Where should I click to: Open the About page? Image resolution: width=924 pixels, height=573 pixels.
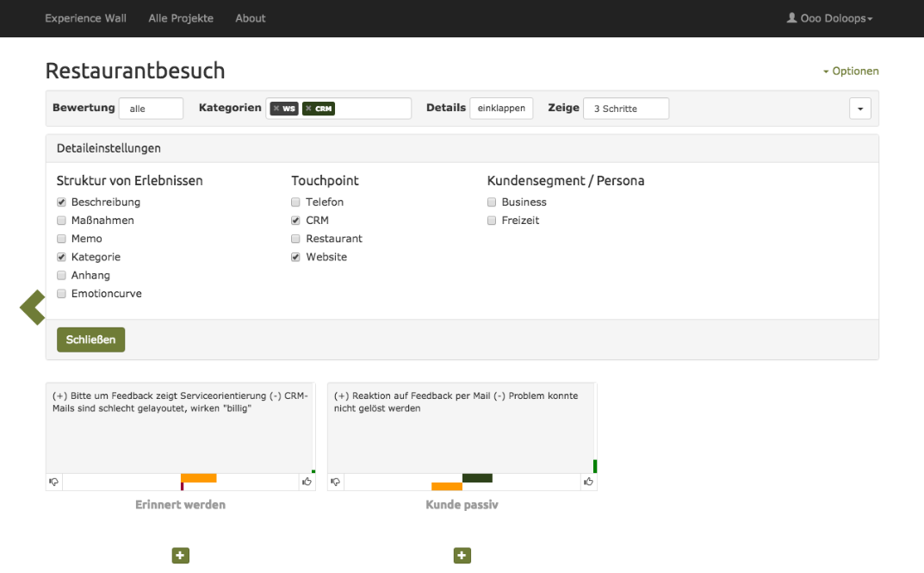coord(251,18)
